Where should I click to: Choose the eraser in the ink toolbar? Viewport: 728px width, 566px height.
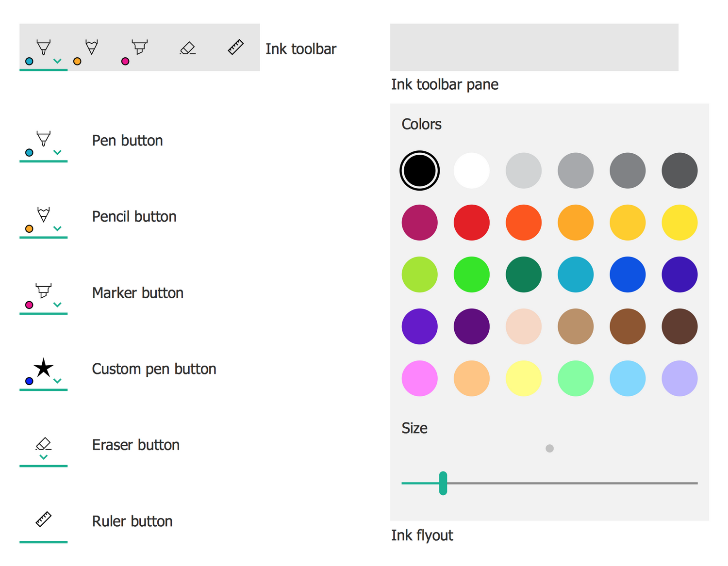tap(187, 48)
